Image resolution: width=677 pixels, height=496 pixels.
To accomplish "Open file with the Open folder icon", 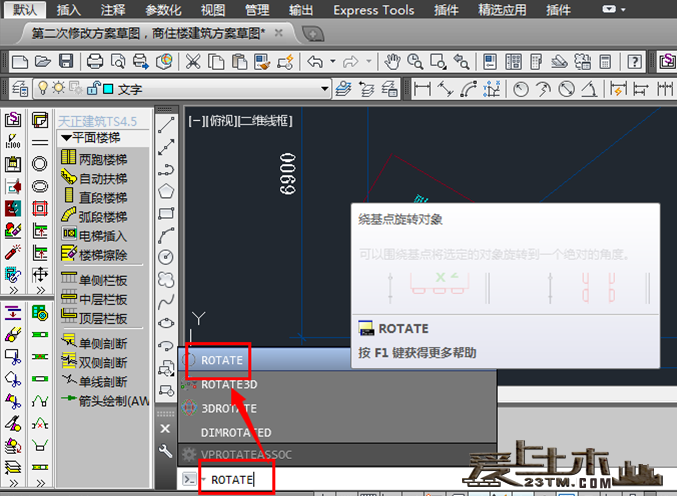I will pyautogui.click(x=43, y=62).
